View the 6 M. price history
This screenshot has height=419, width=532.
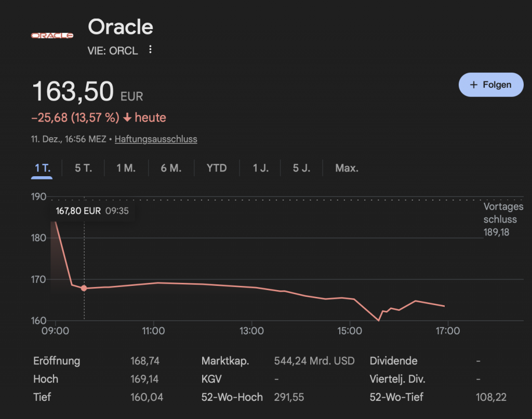pyautogui.click(x=171, y=168)
